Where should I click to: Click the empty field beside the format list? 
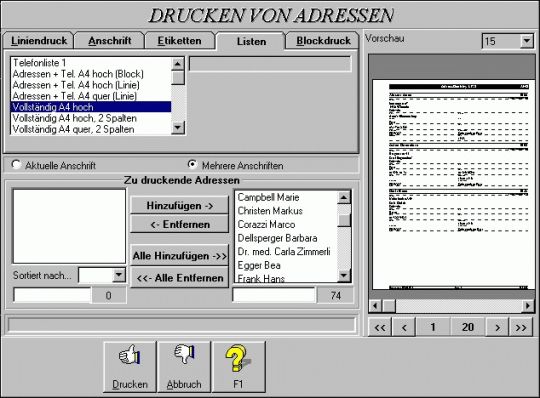click(270, 64)
